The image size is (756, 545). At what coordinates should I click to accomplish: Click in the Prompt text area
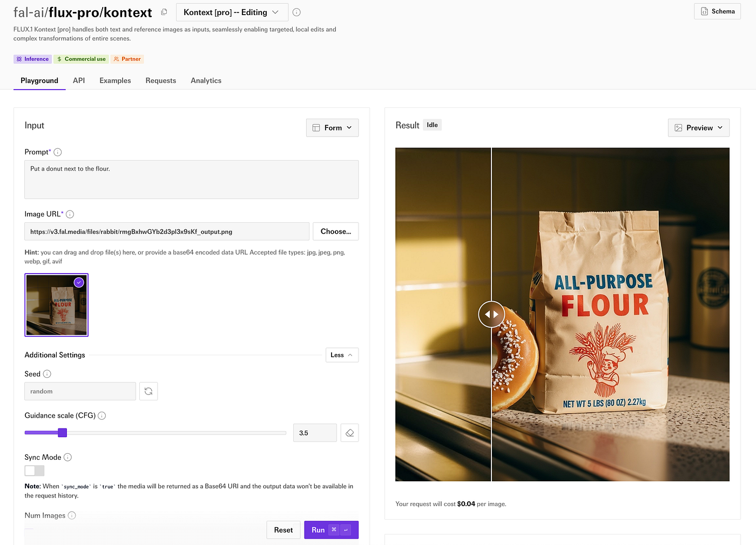(x=191, y=180)
